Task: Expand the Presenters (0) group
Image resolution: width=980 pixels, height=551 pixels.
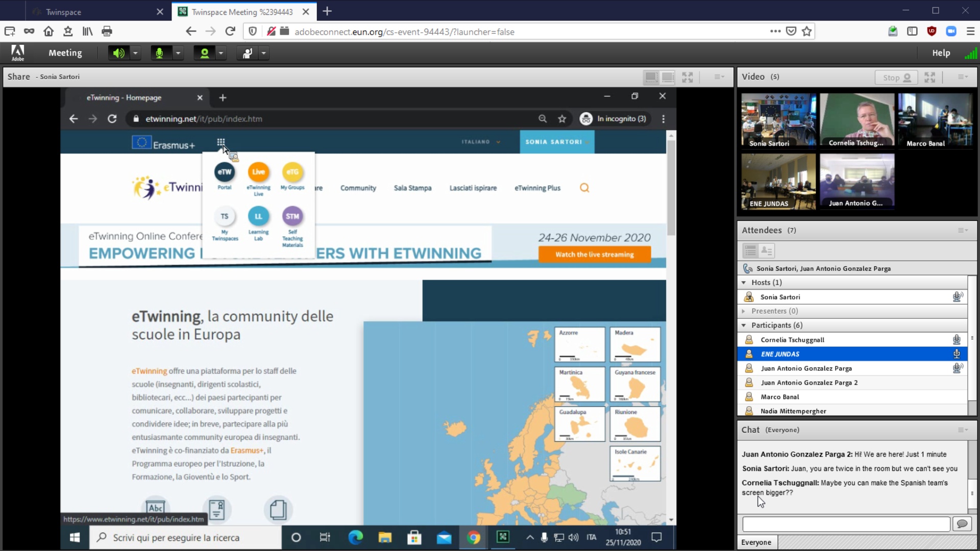Action: click(744, 311)
